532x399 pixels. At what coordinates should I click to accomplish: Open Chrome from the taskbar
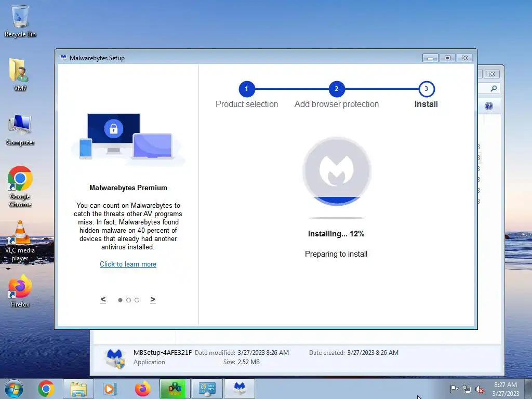coord(46,389)
